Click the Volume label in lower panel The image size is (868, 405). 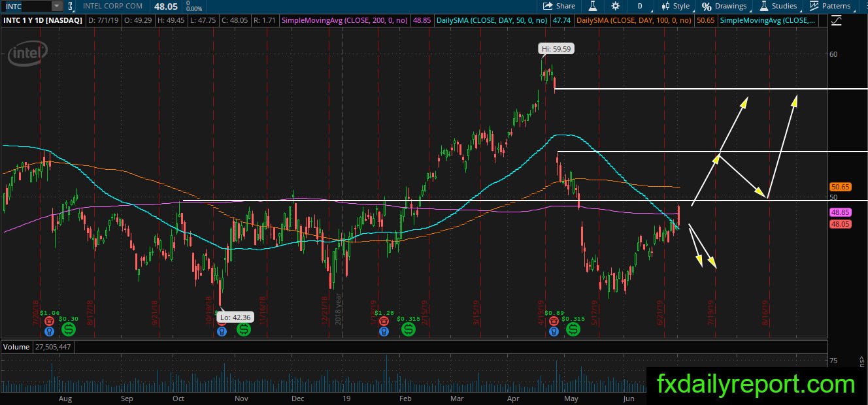(16, 347)
